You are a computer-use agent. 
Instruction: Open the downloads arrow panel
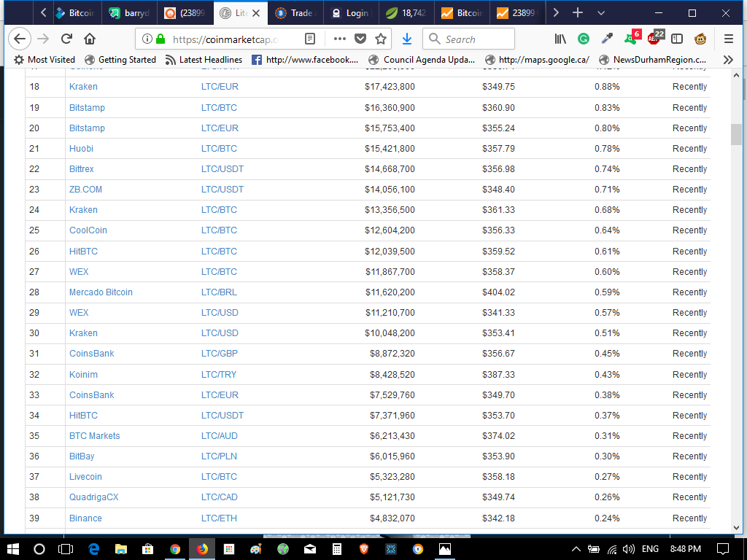[407, 39]
